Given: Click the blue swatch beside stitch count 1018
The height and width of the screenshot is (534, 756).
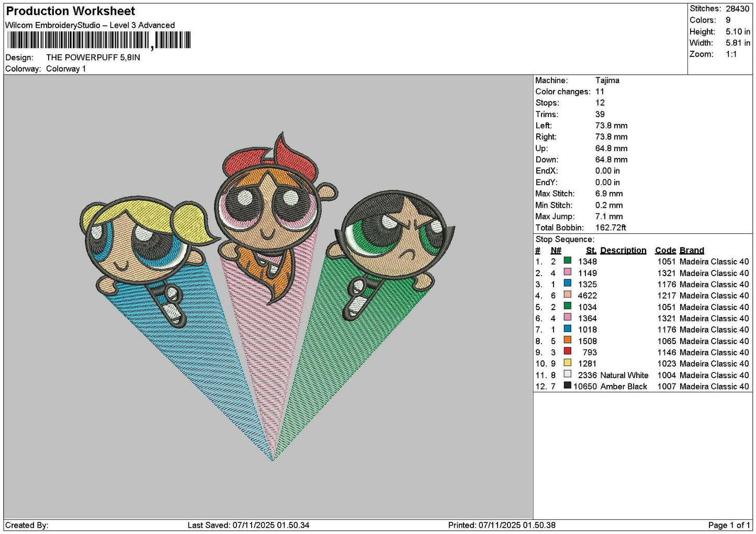Looking at the screenshot, I should [x=567, y=329].
